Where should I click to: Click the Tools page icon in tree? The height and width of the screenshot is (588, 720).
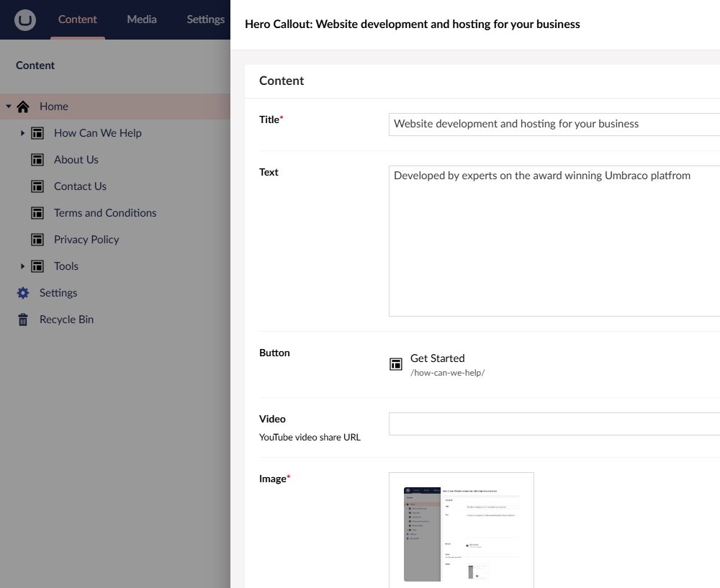[x=37, y=266]
